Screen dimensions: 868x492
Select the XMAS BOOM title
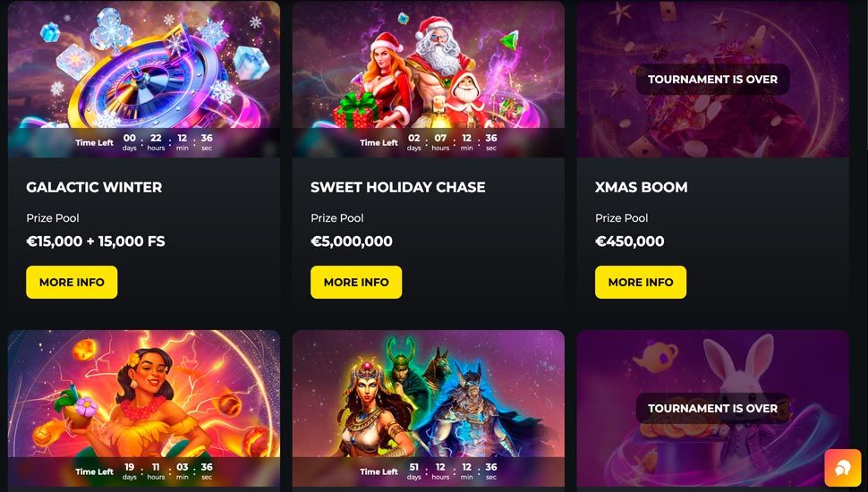(642, 187)
